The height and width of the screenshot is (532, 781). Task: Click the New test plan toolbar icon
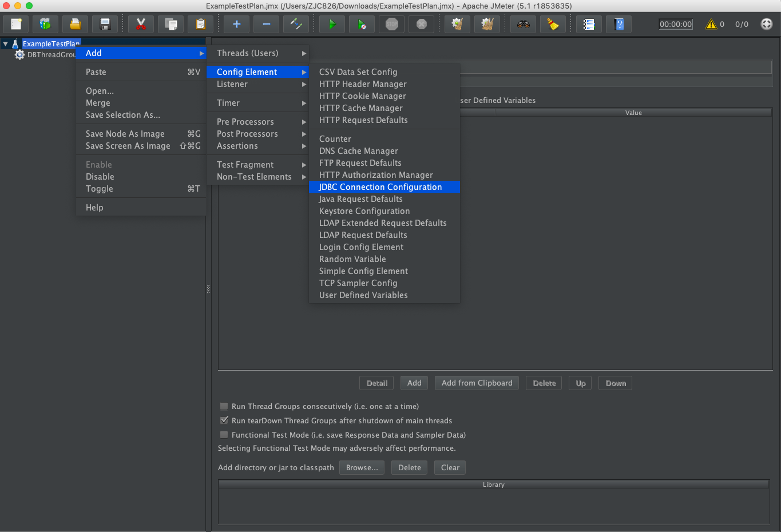[x=16, y=24]
